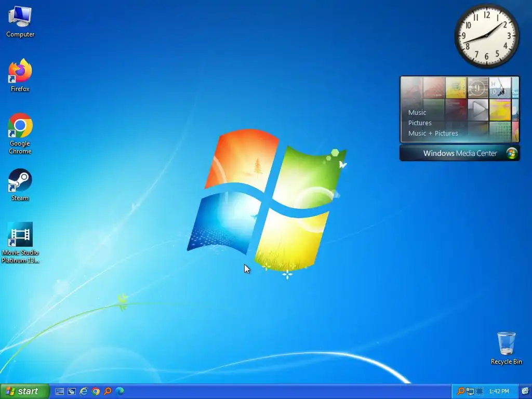Screen dimensions: 532x399
Task: Click the orange magnifier system tray icon
Action: click(461, 391)
